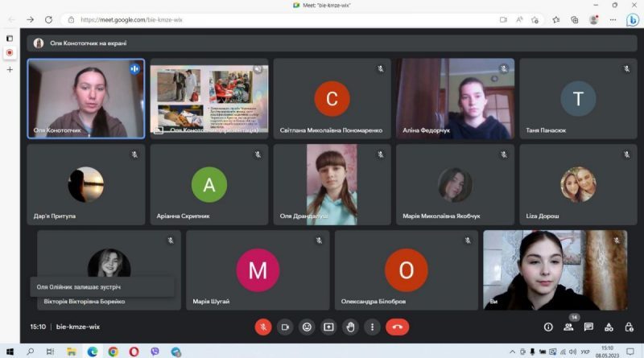
Task: Open host controls lock icon
Action: coord(629,327)
